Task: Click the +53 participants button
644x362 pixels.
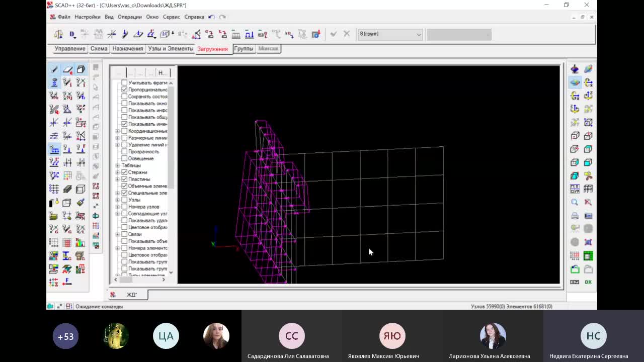Action: click(65, 336)
